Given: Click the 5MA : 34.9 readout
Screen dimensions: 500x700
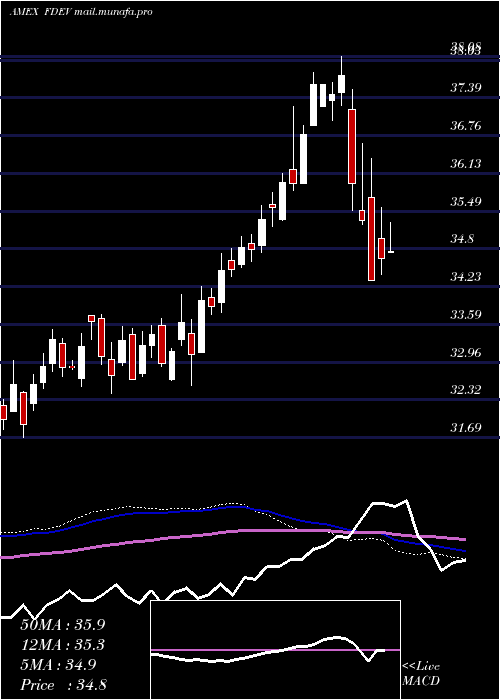Looking at the screenshot, I should coord(58,665).
